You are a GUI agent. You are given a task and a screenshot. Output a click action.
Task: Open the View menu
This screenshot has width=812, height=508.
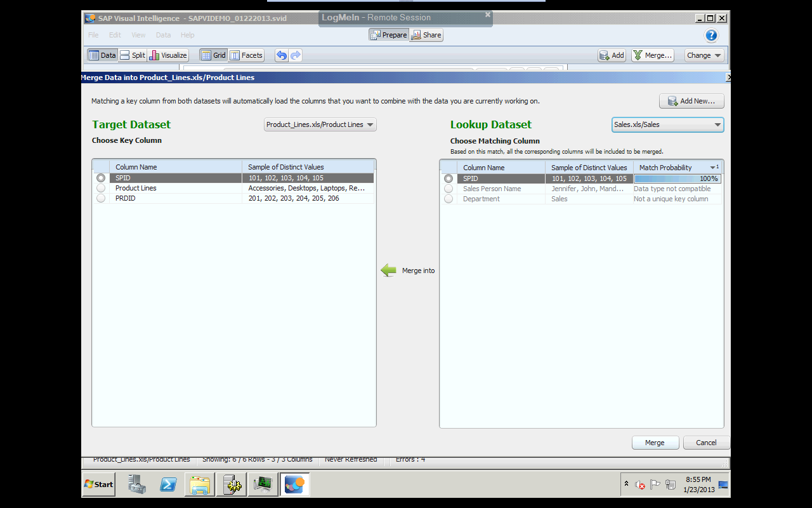pos(138,35)
